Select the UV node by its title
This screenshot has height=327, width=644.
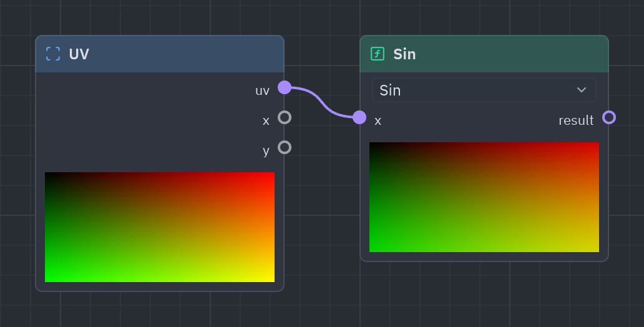pos(79,54)
